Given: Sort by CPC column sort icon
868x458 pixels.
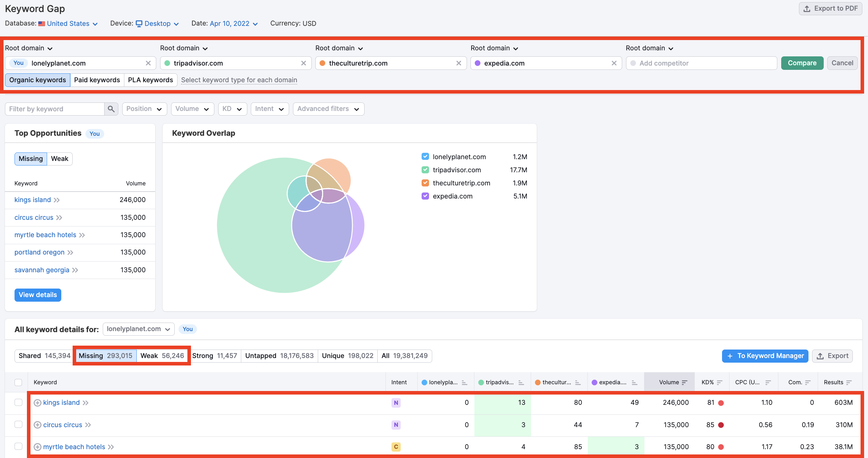Looking at the screenshot, I should click(x=768, y=382).
